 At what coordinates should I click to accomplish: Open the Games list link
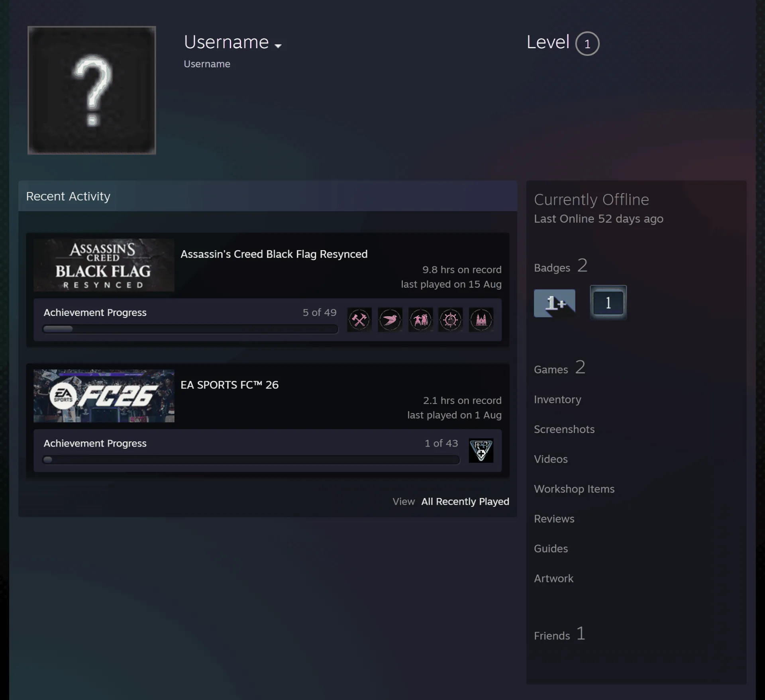click(560, 368)
